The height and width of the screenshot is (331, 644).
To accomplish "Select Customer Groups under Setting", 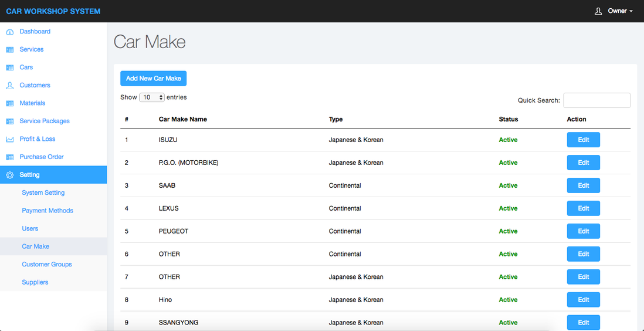I will click(x=47, y=264).
